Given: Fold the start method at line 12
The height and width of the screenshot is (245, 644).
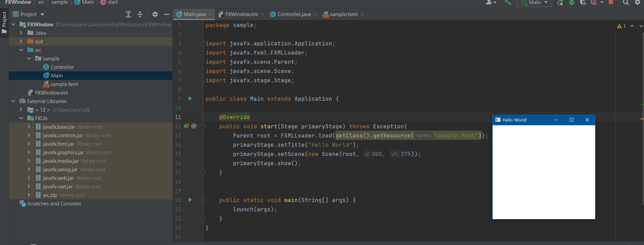Looking at the screenshot, I should tap(203, 127).
